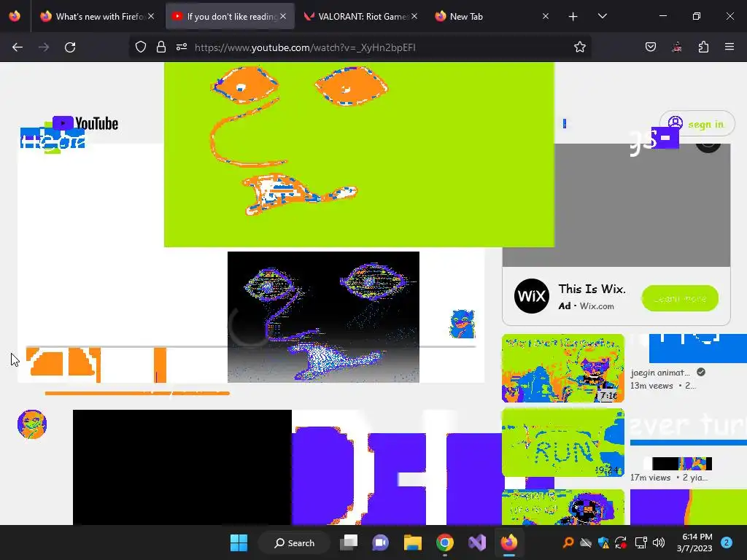Switch to VALORANT: Riot Games tab
This screenshot has height=560, width=747.
pyautogui.click(x=360, y=16)
